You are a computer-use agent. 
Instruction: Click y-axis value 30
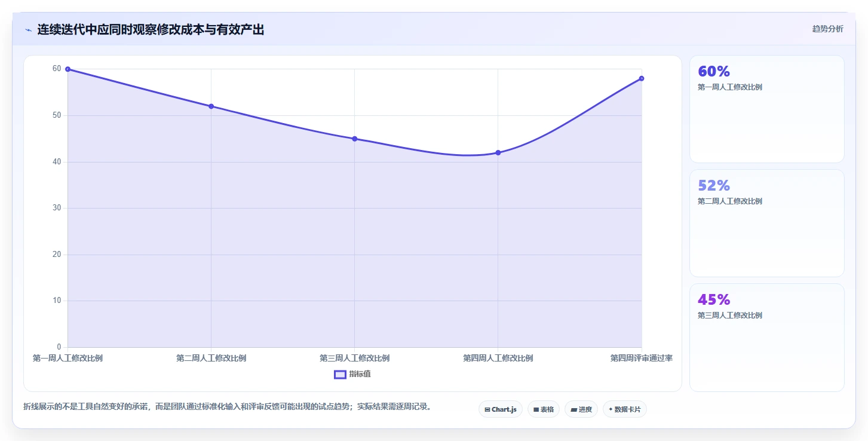coord(57,208)
